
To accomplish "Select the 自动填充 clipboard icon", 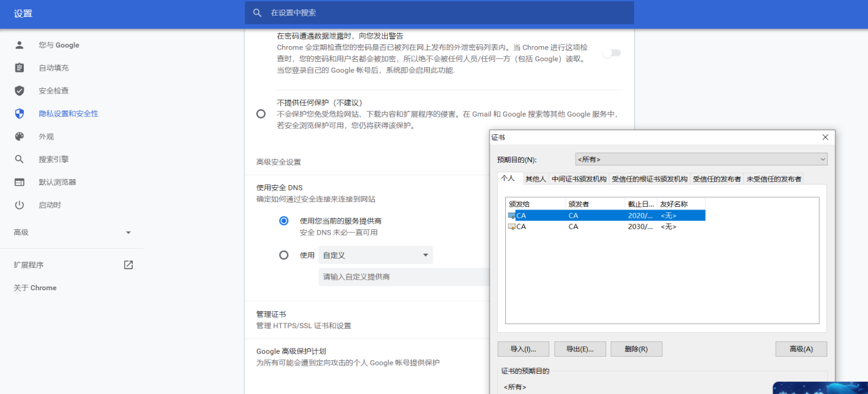I will (19, 68).
